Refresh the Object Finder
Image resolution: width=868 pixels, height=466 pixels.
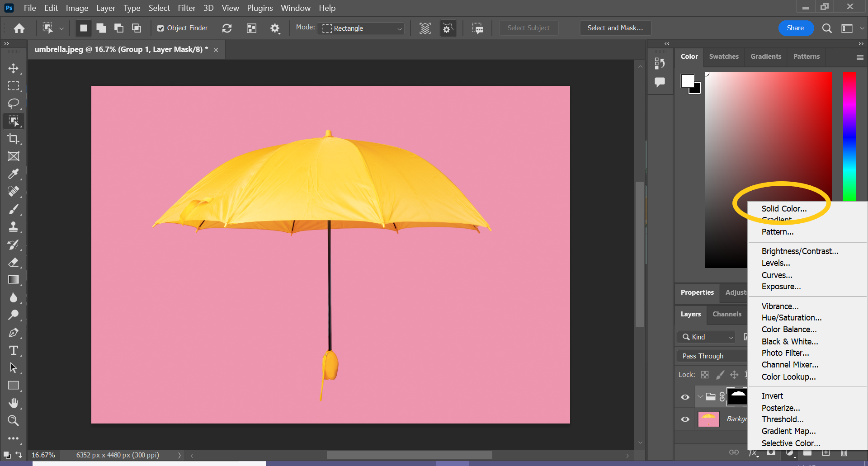[x=227, y=28]
